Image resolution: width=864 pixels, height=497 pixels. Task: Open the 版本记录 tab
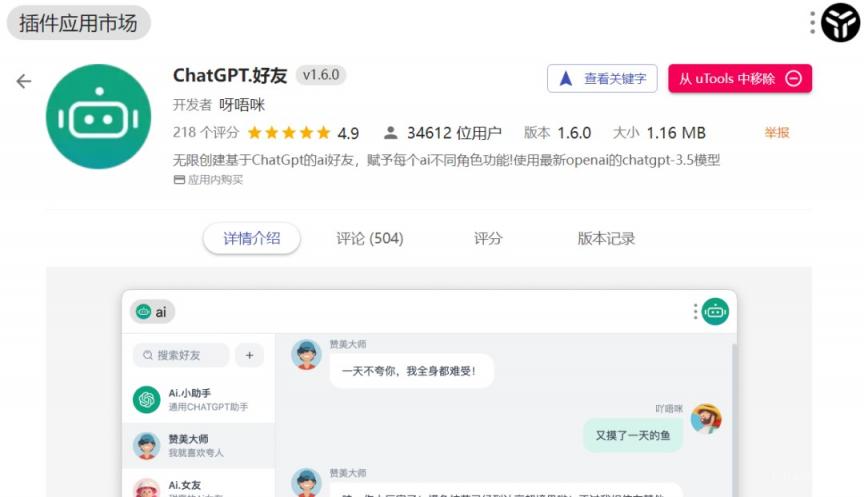[606, 239]
